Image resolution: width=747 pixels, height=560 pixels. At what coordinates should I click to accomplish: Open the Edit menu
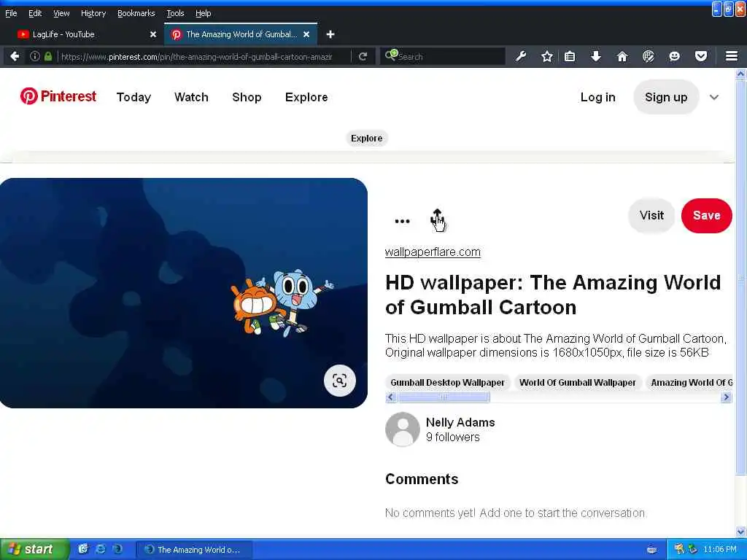pos(35,13)
